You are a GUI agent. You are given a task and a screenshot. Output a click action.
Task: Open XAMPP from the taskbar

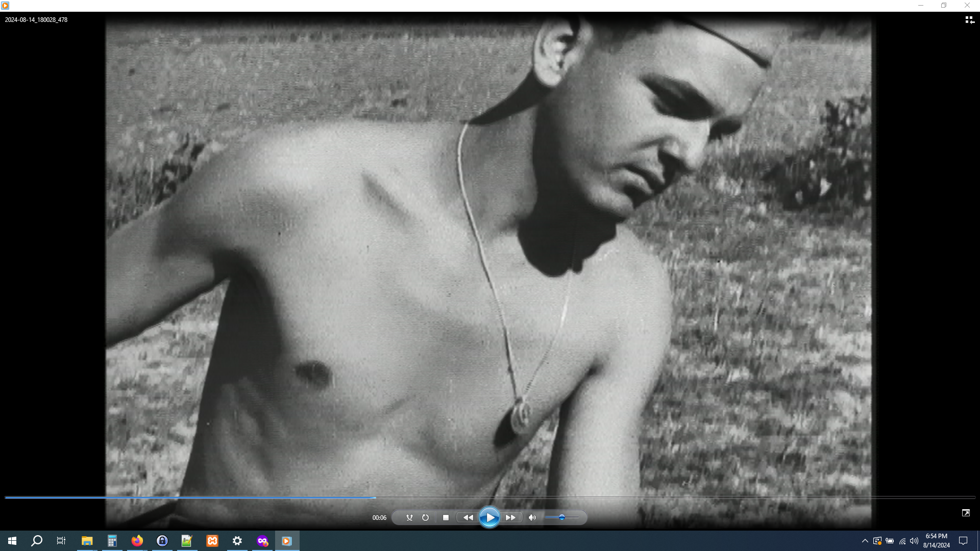212,541
